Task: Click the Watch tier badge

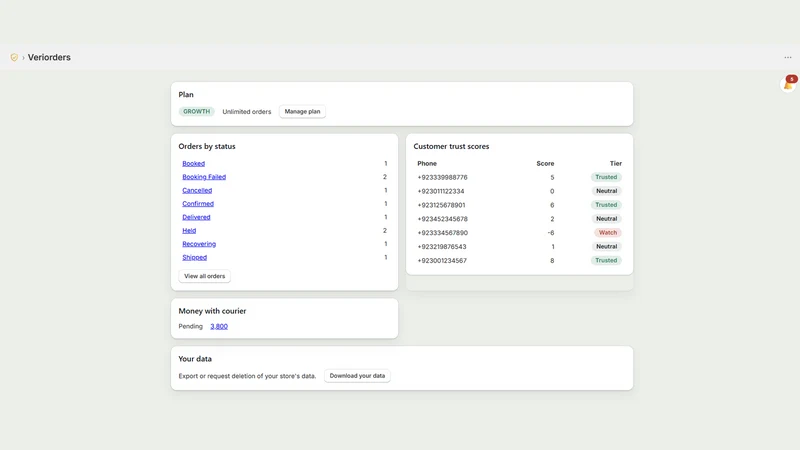Action: pyautogui.click(x=608, y=233)
